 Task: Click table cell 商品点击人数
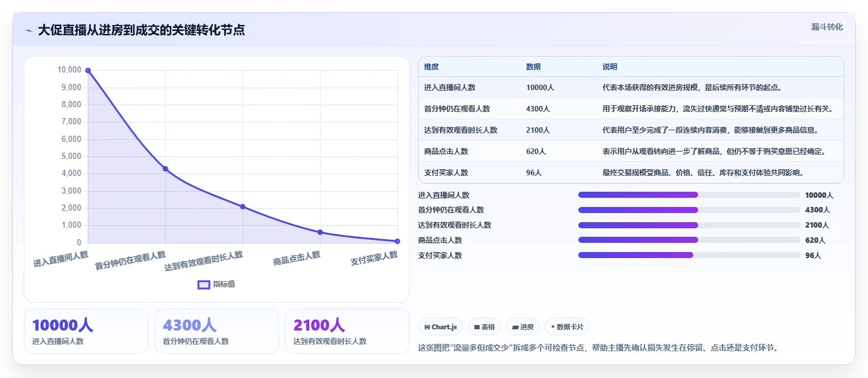[446, 152]
